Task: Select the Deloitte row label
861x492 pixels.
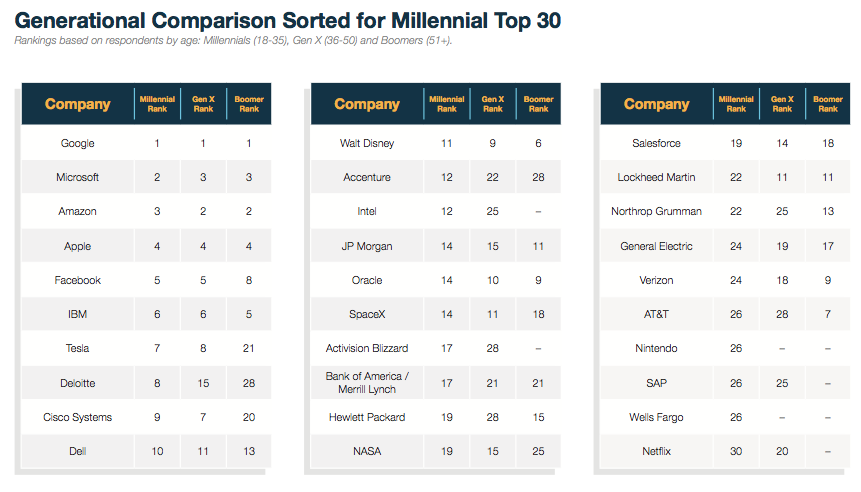Action: pos(77,383)
